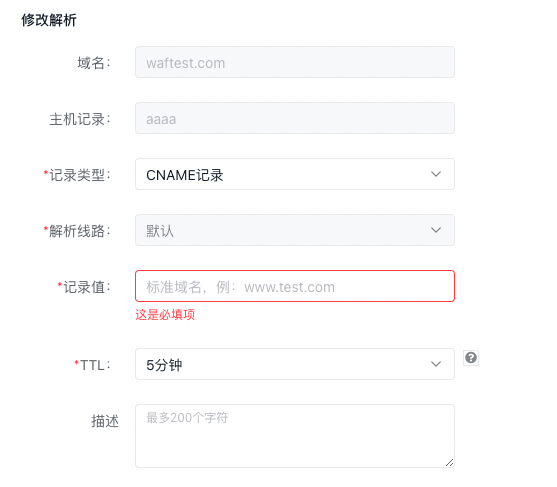The width and height of the screenshot is (557, 487).
Task: Click the resize handle of 描述 textarea
Action: (449, 462)
